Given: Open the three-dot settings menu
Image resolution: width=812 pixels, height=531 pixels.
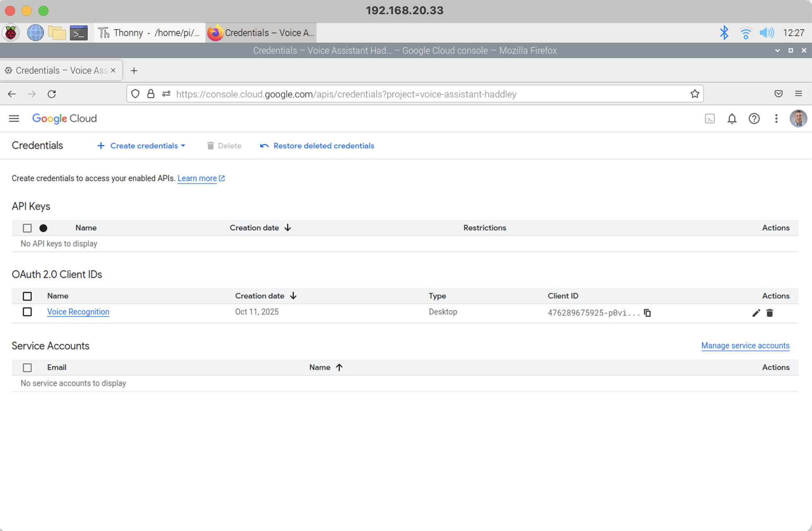Looking at the screenshot, I should [776, 119].
